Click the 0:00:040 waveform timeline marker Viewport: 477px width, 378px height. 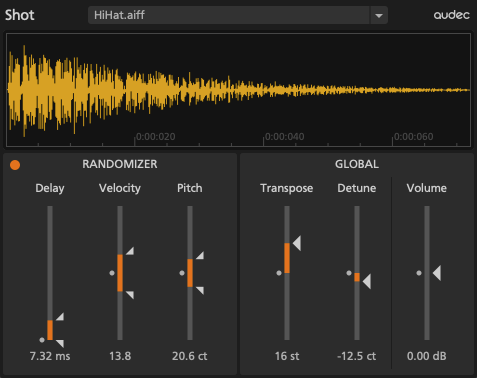pos(285,137)
